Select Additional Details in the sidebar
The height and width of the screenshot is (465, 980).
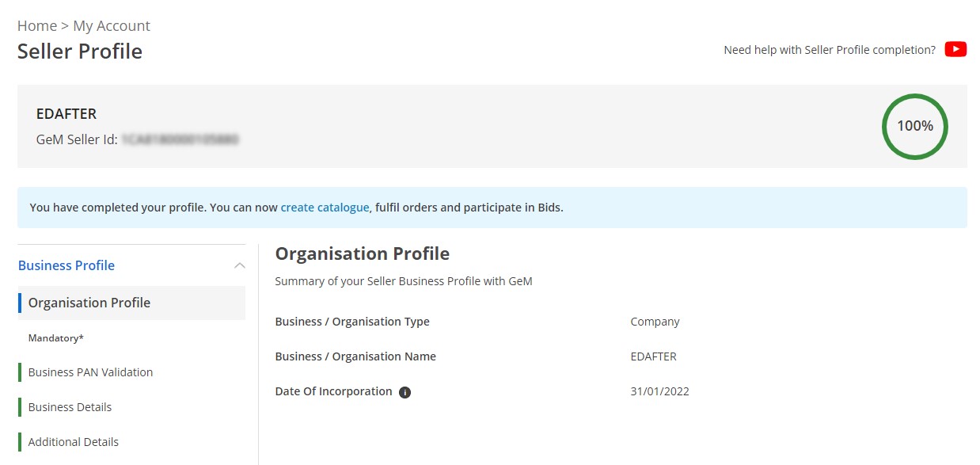[73, 441]
